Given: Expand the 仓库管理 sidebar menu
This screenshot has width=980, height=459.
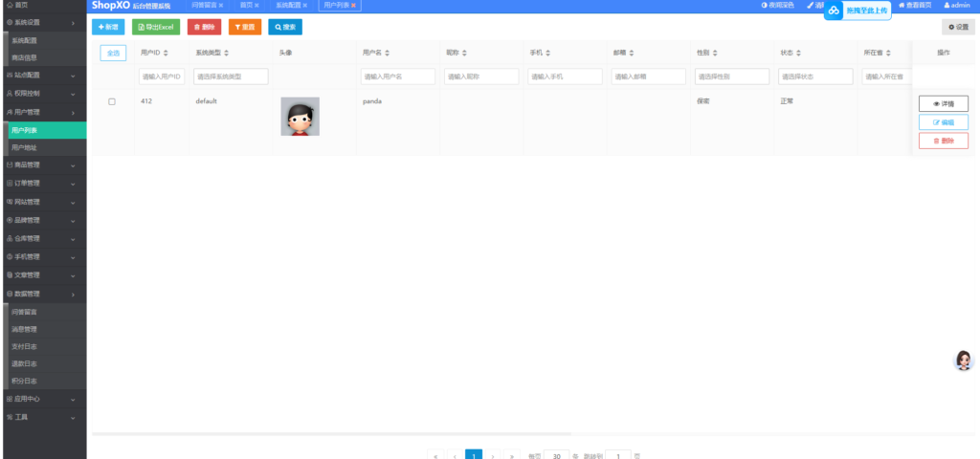Looking at the screenshot, I should (44, 238).
